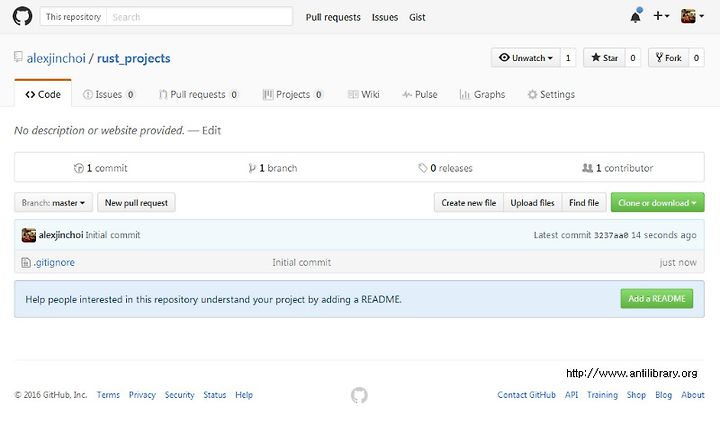The width and height of the screenshot is (720, 423).
Task: Click Upload files button
Action: click(532, 203)
